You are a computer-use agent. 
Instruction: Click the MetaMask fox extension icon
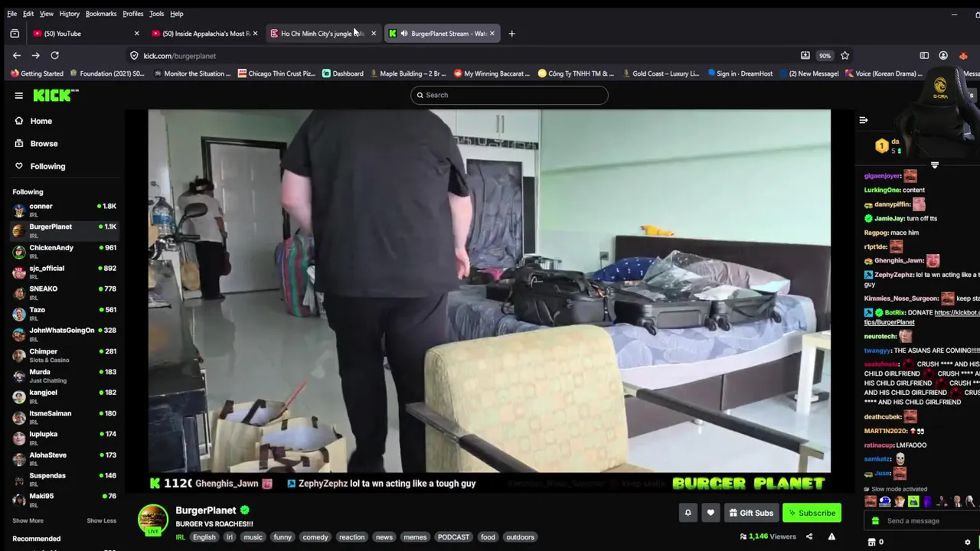tap(963, 55)
